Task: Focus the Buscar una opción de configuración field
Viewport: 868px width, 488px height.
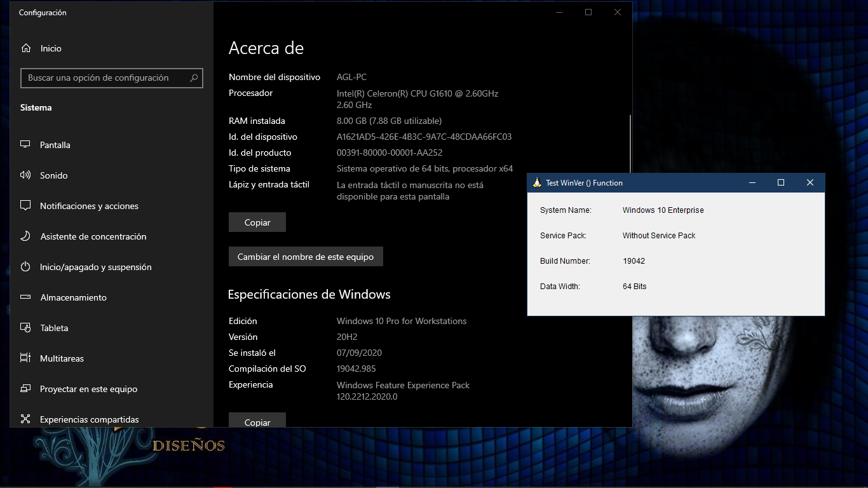Action: pos(112,78)
